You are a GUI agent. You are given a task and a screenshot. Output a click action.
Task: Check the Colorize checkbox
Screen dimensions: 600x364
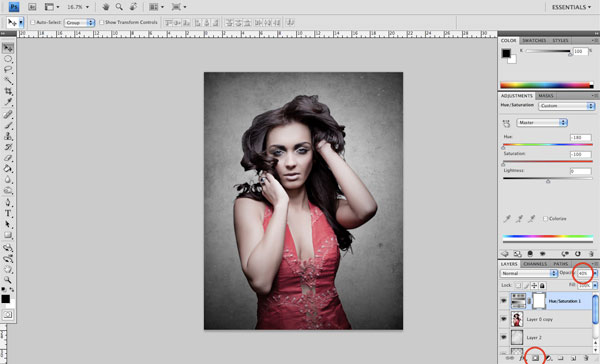click(545, 219)
